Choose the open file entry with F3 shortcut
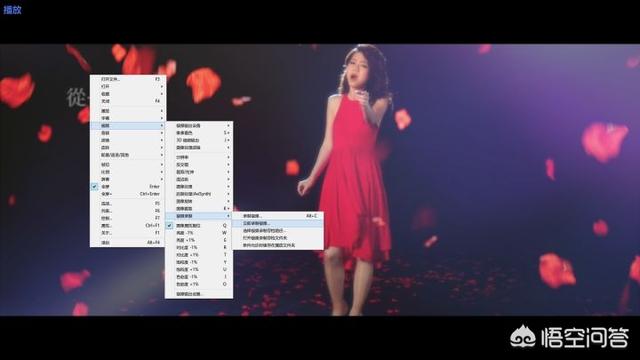640x360 pixels. 128,79
